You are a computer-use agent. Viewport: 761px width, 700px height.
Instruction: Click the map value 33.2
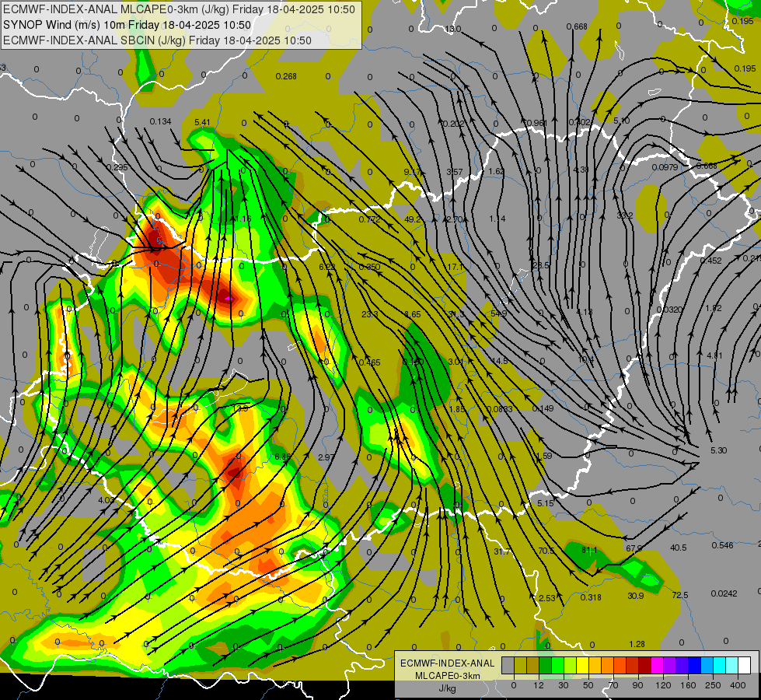click(x=625, y=215)
